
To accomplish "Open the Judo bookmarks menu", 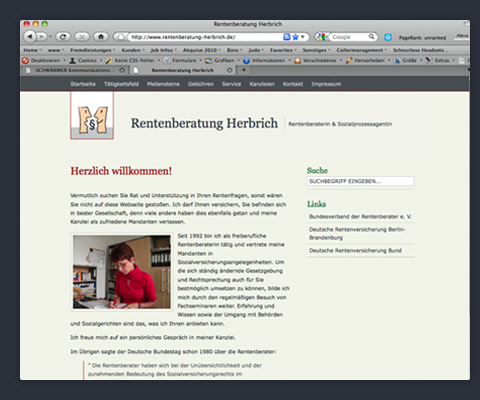I will tap(256, 50).
